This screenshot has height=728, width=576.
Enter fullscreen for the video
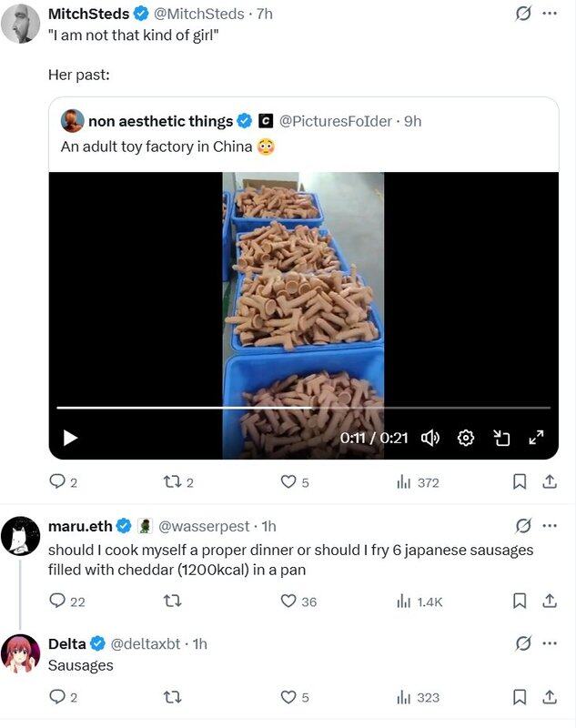[536, 439]
